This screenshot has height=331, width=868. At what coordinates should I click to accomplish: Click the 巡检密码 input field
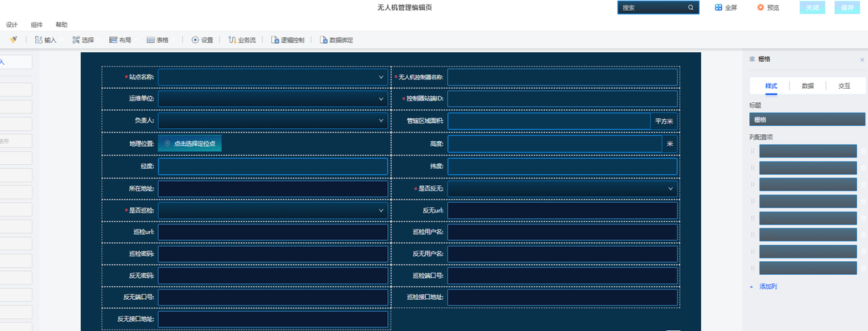[x=273, y=254]
